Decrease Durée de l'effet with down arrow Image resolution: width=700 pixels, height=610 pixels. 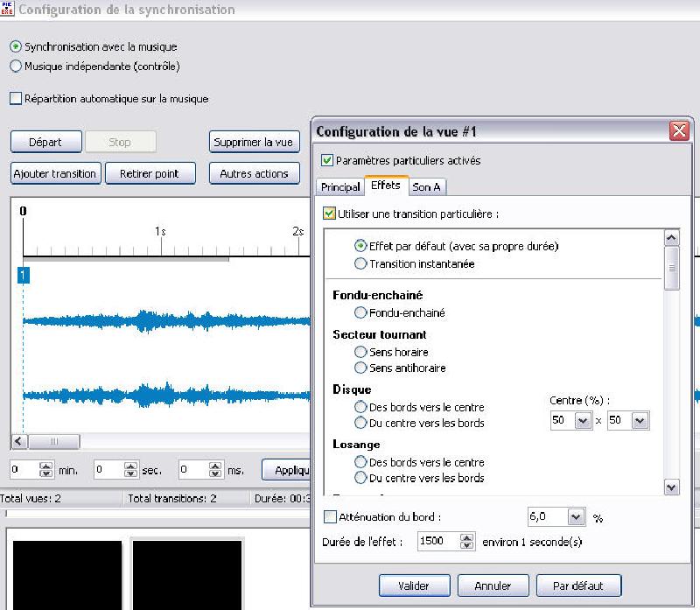[467, 545]
